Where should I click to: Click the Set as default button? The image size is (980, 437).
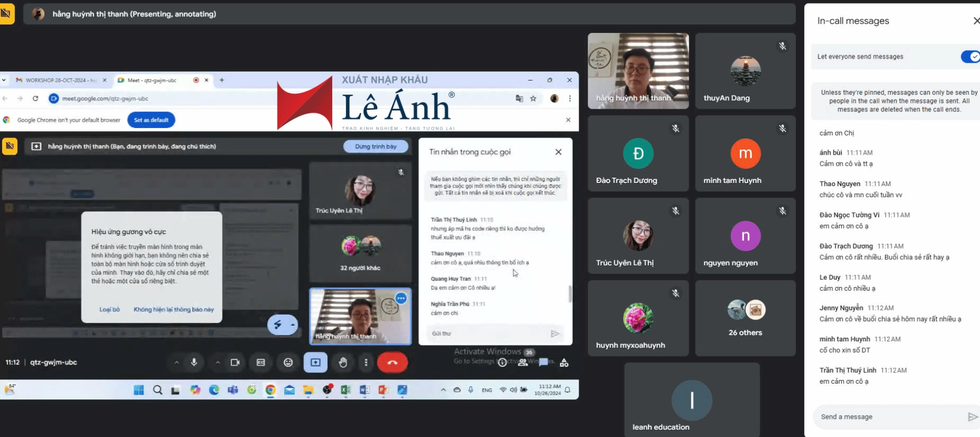(x=151, y=120)
